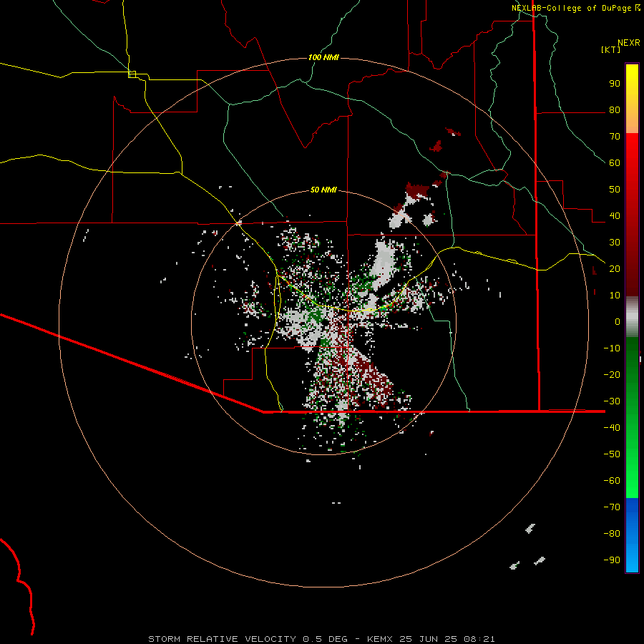Click the -80 value on velocity scale

click(612, 534)
